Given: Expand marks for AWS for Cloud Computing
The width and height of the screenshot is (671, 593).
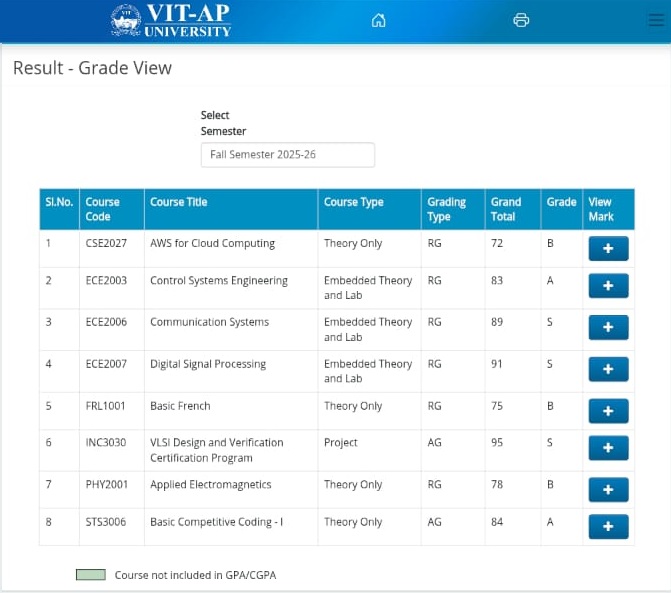Looking at the screenshot, I should pos(608,249).
